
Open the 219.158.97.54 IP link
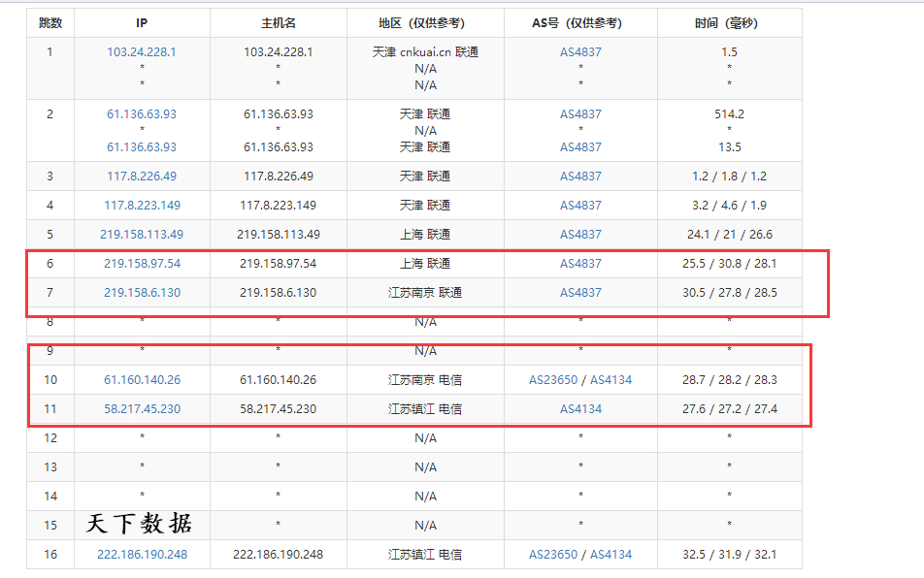142,264
